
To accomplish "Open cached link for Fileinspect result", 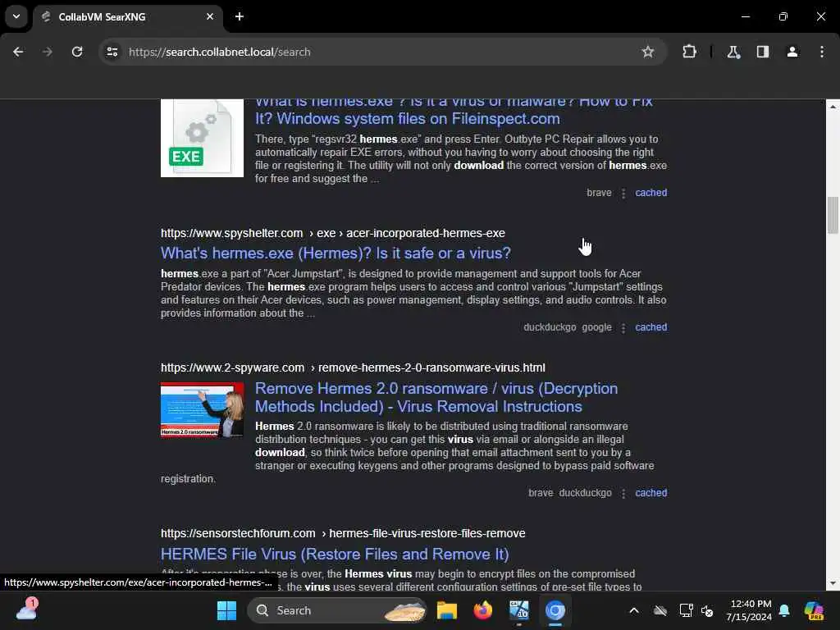I will click(651, 193).
